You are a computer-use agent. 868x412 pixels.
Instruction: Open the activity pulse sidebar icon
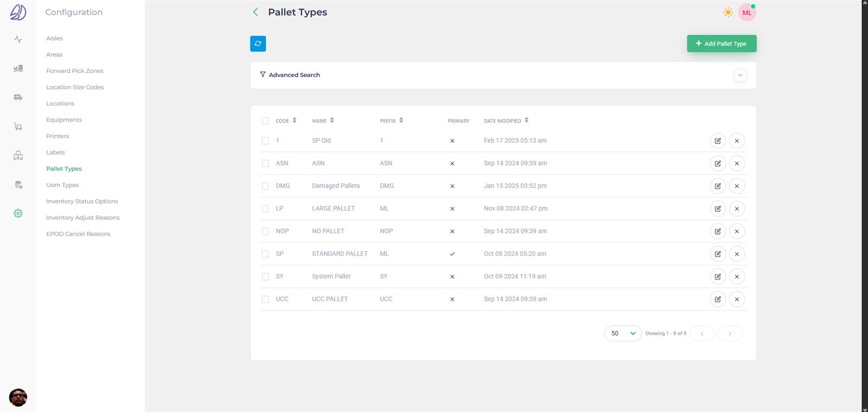(x=18, y=40)
